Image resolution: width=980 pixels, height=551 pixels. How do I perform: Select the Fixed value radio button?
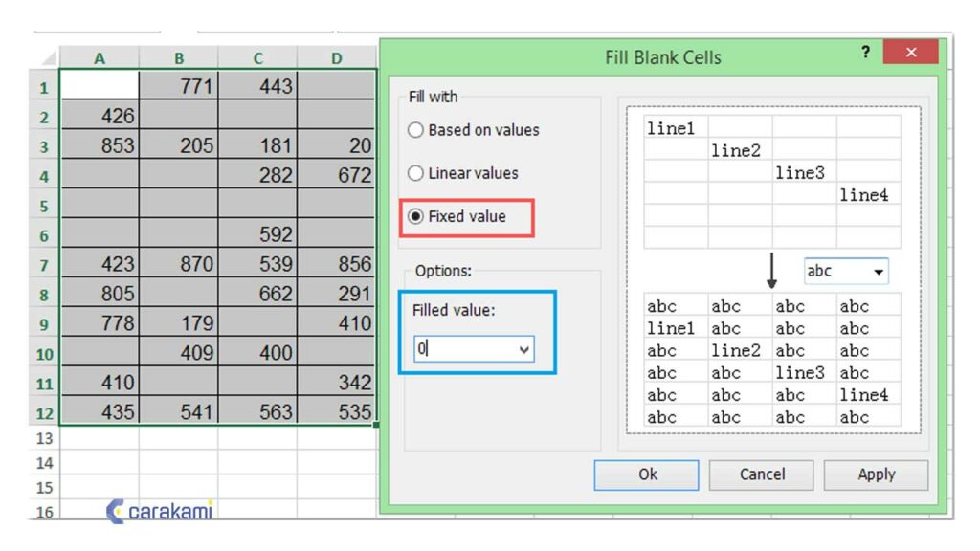tap(416, 216)
